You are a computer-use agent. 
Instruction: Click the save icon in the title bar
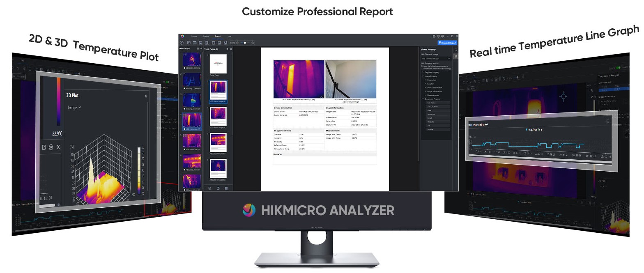click(435, 36)
